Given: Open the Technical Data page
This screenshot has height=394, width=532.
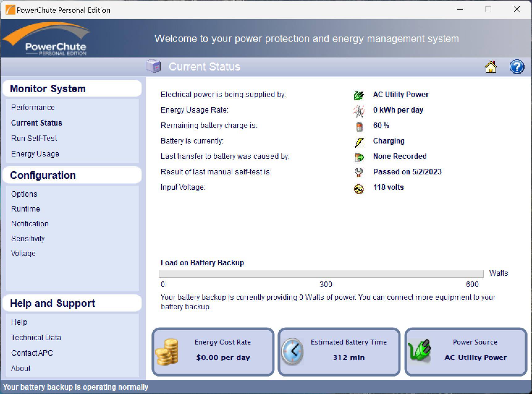Looking at the screenshot, I should coord(36,337).
